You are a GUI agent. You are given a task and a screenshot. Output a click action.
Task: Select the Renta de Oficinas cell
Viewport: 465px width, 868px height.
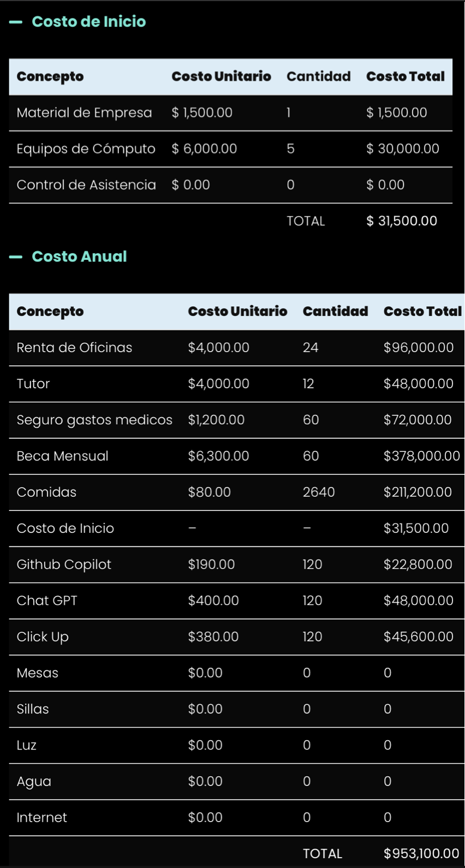(x=74, y=347)
